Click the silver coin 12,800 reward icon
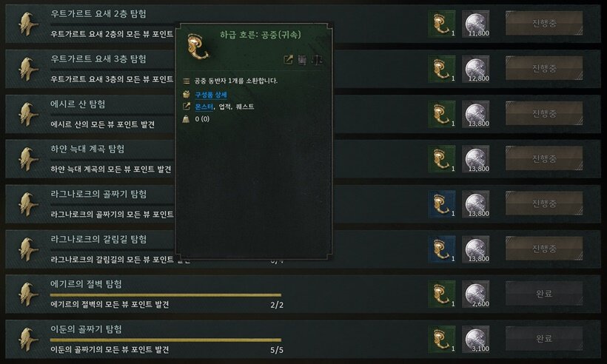Screen dimensions: 607x364 (476, 69)
